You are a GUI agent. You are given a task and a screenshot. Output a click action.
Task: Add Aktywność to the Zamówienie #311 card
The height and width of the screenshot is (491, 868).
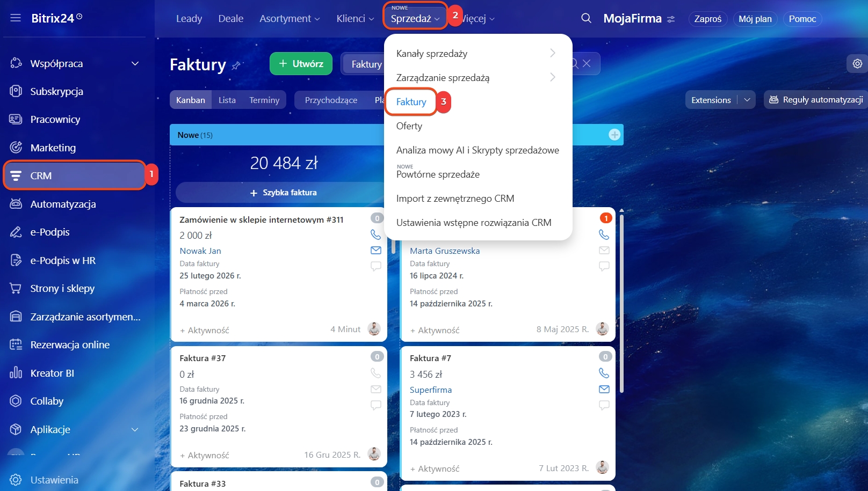click(x=205, y=330)
